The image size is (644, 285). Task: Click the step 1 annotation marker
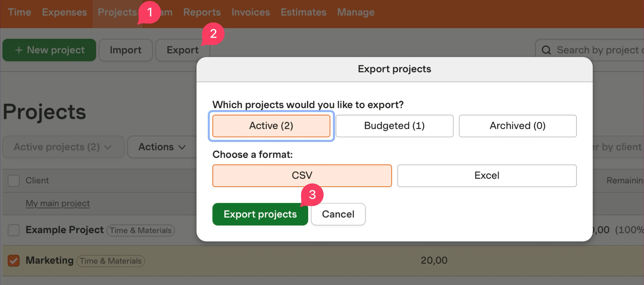pos(150,12)
